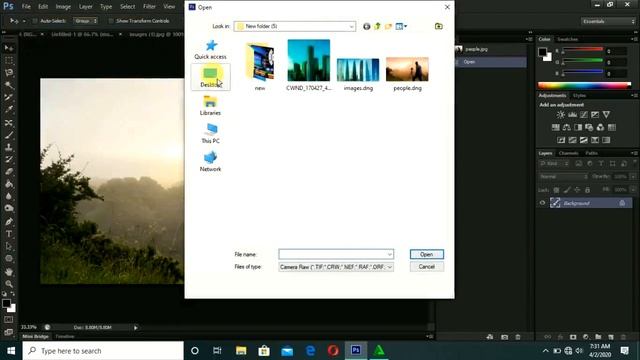Toggle lock transparent pixels in Layers

[x=556, y=190]
